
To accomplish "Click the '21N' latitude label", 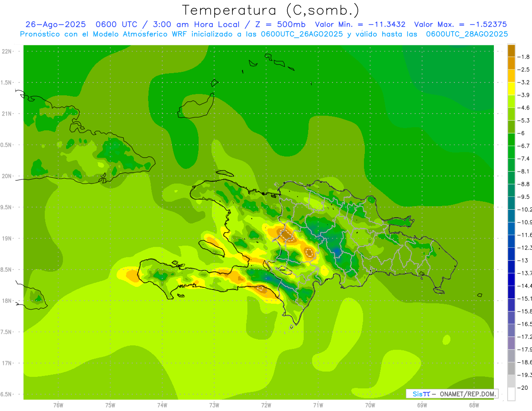I will click(6, 114).
